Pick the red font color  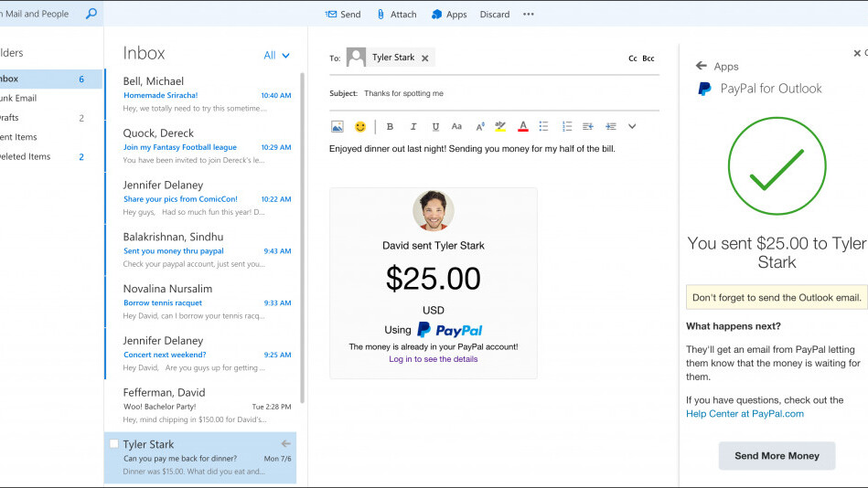coord(523,126)
